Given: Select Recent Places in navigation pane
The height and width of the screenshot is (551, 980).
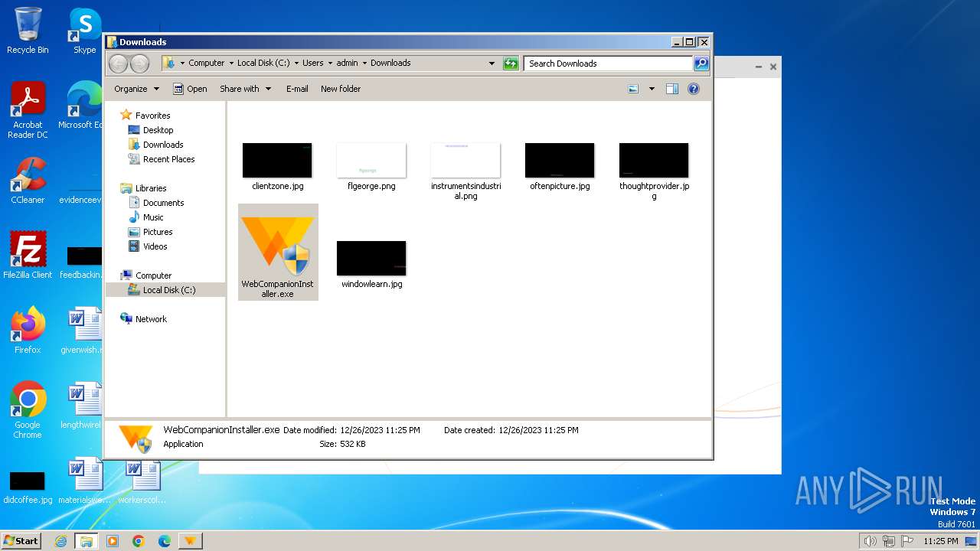Looking at the screenshot, I should tap(162, 159).
